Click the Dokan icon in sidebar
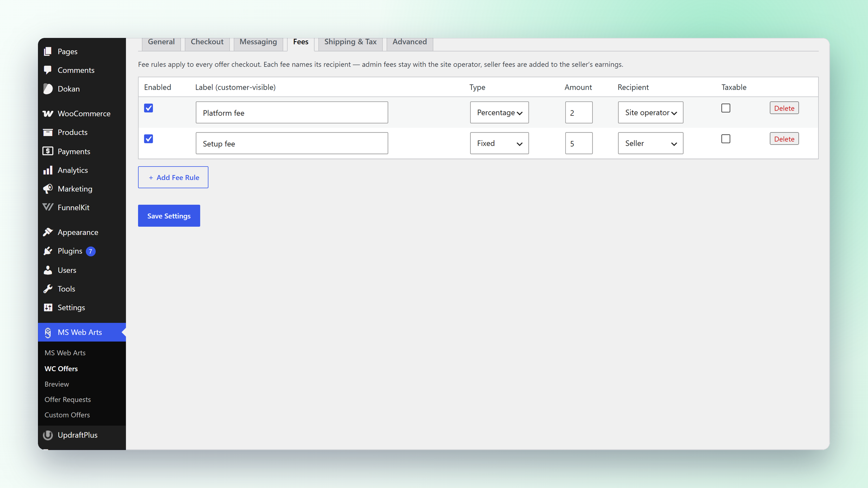Screen dimensions: 868x488 point(48,89)
